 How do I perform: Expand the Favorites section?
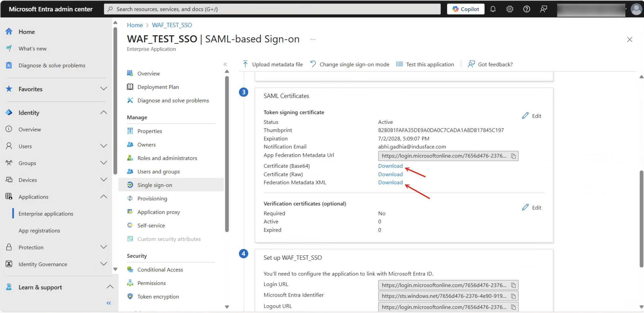[104, 89]
